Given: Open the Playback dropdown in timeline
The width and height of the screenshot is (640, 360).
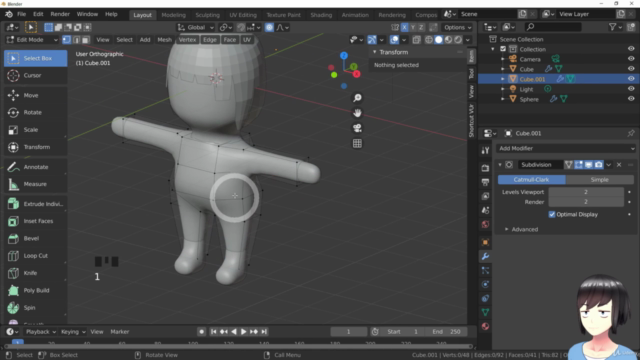Looking at the screenshot, I should click(x=41, y=332).
